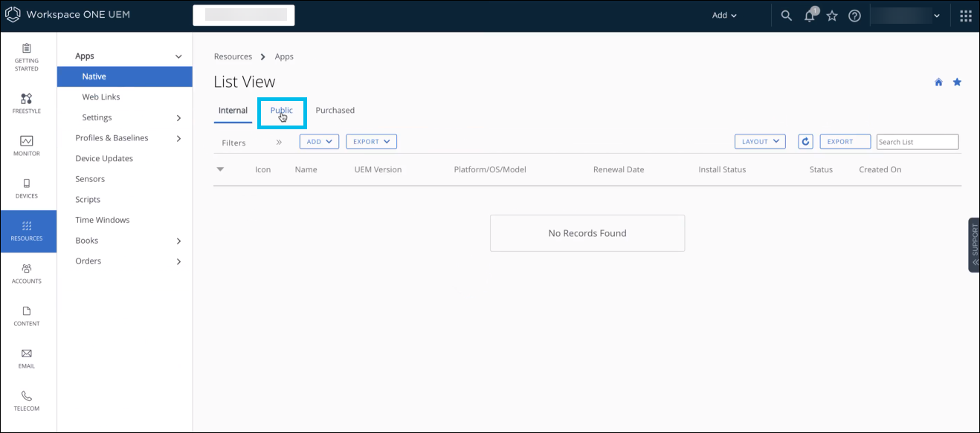Screen dimensions: 980x433
Task: Click Resources in the breadcrumb
Action: pyautogui.click(x=233, y=57)
